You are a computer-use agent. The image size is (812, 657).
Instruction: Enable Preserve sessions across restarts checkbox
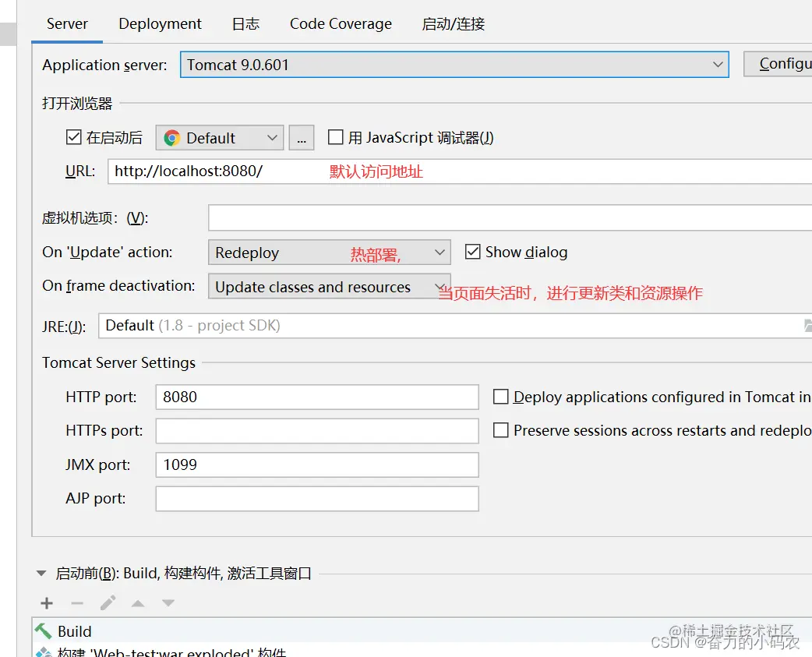[501, 430]
